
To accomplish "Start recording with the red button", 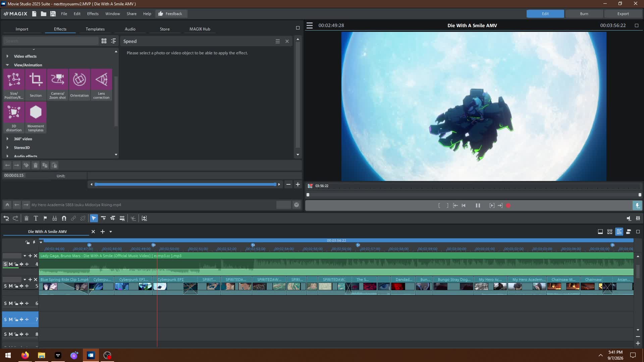I will point(508,206).
